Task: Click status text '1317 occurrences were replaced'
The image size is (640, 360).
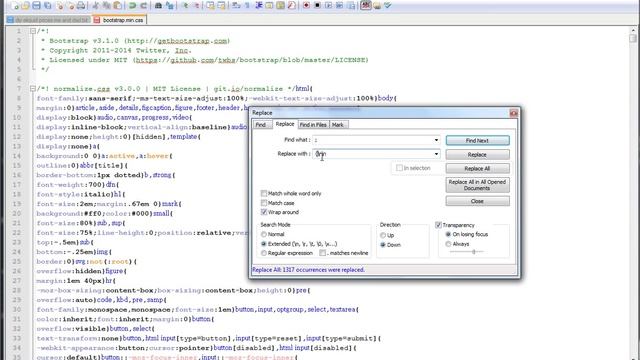Action: tap(323, 270)
